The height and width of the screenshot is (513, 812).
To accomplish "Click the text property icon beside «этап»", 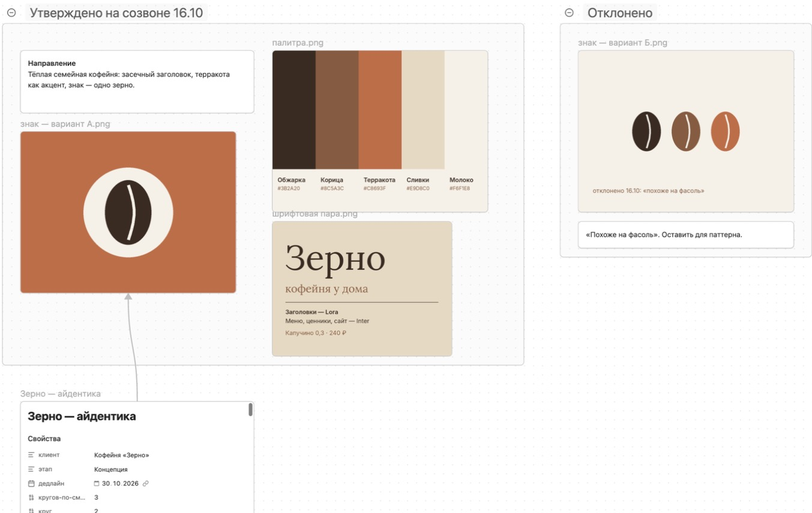I will point(31,469).
